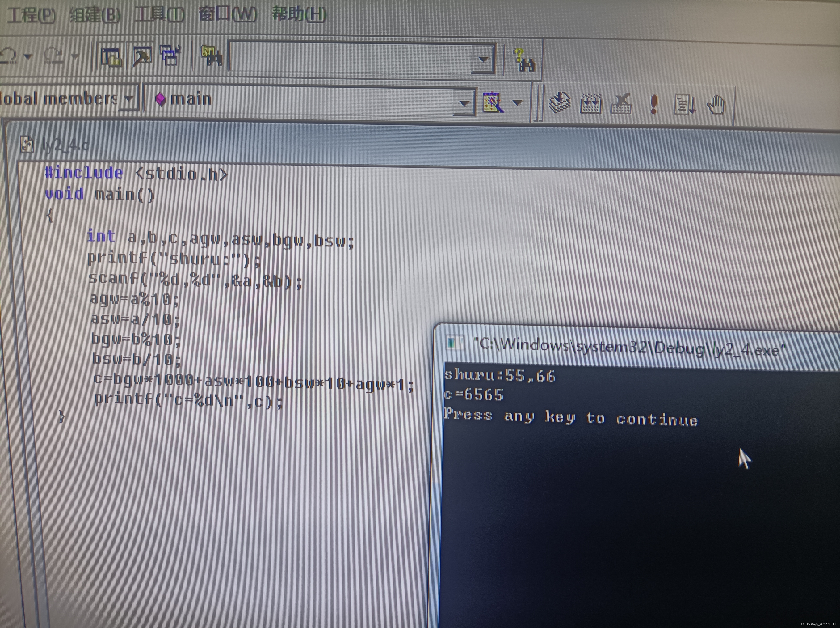Expand WizardBar actions arrow beside wand icon
Viewport: 840px width, 628px height.
pos(517,102)
